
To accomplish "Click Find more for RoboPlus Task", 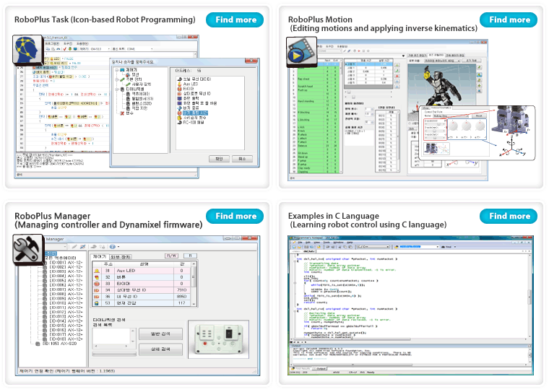I will click(x=235, y=20).
